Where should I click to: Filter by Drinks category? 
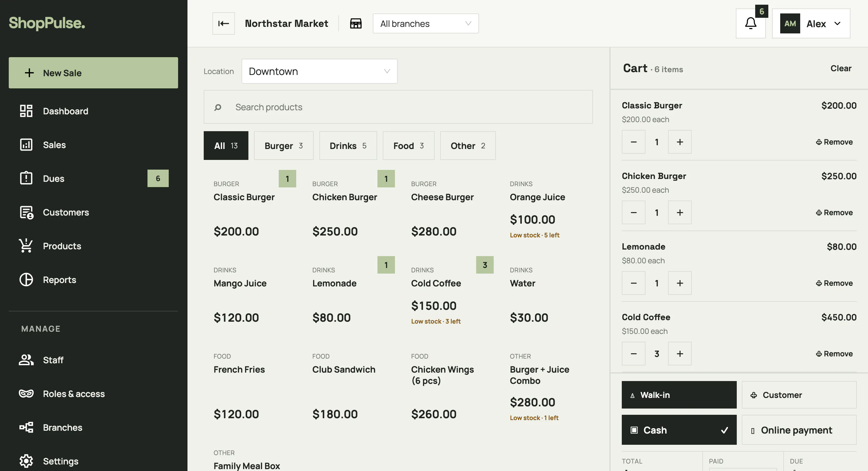coord(348,146)
